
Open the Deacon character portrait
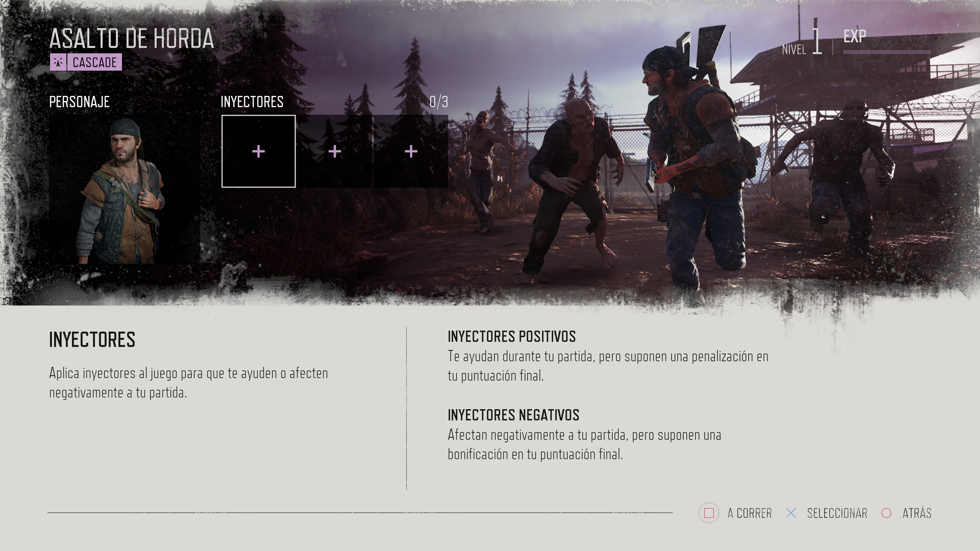(x=124, y=189)
